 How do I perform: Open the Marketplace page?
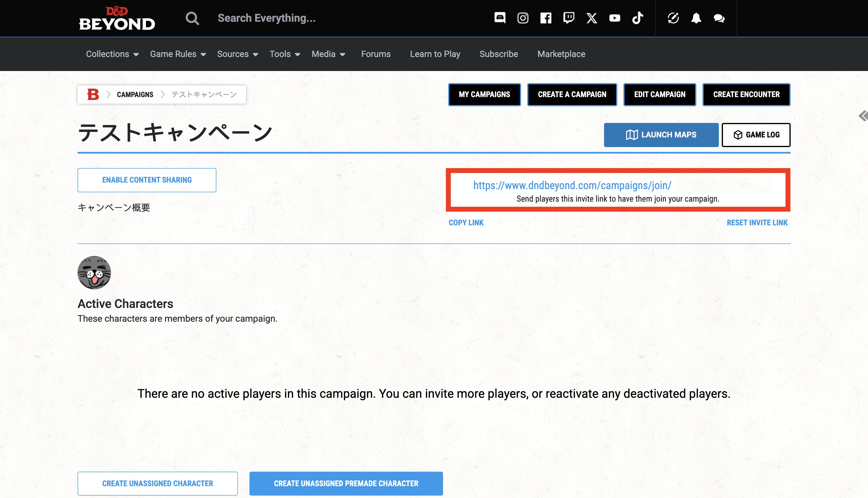click(561, 54)
